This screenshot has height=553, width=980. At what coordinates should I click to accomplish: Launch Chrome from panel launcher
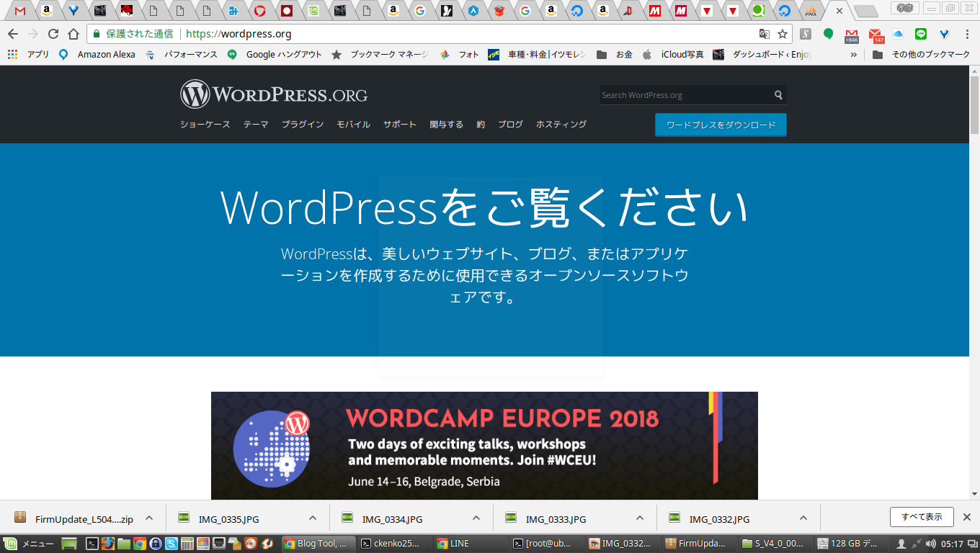coord(140,544)
